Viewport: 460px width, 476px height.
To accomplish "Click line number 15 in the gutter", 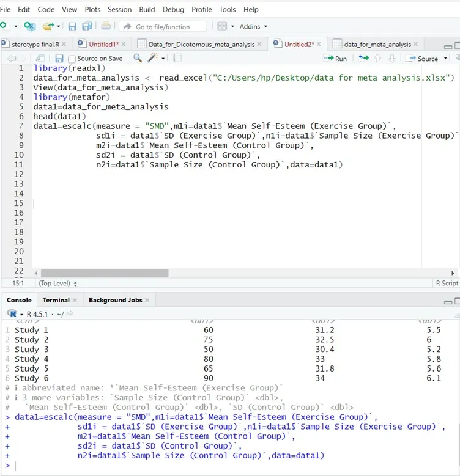I will point(18,203).
